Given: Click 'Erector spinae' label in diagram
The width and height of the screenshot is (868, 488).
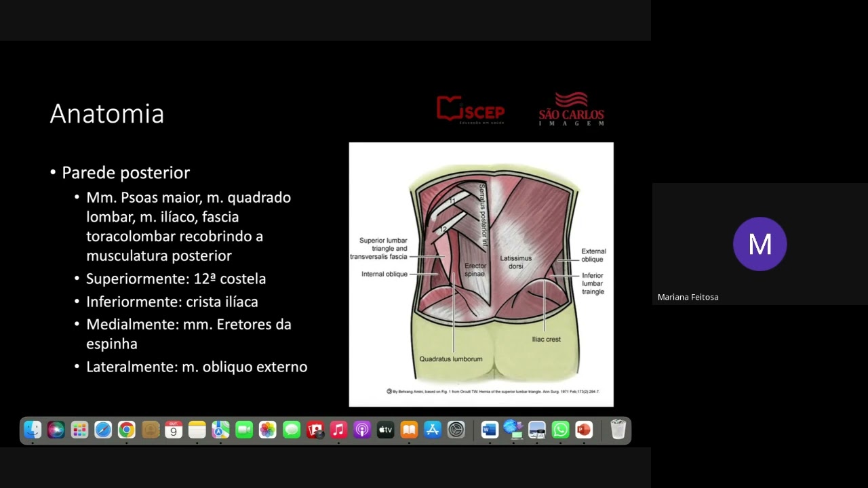Looking at the screenshot, I should click(x=475, y=270).
